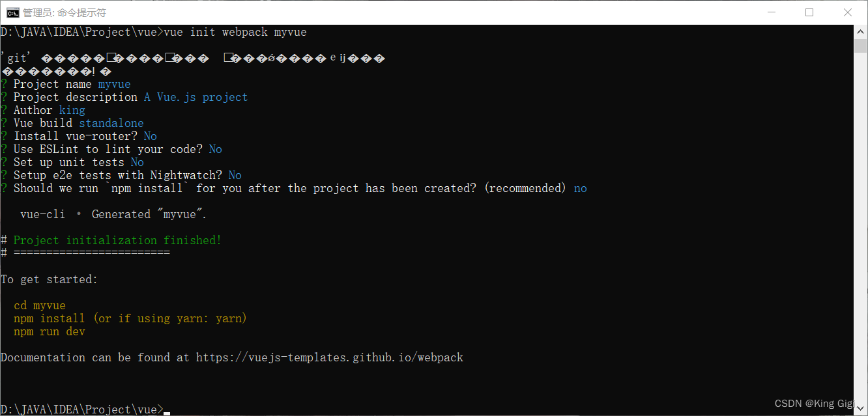Maximize the command prompt window
868x416 pixels.
tap(809, 12)
